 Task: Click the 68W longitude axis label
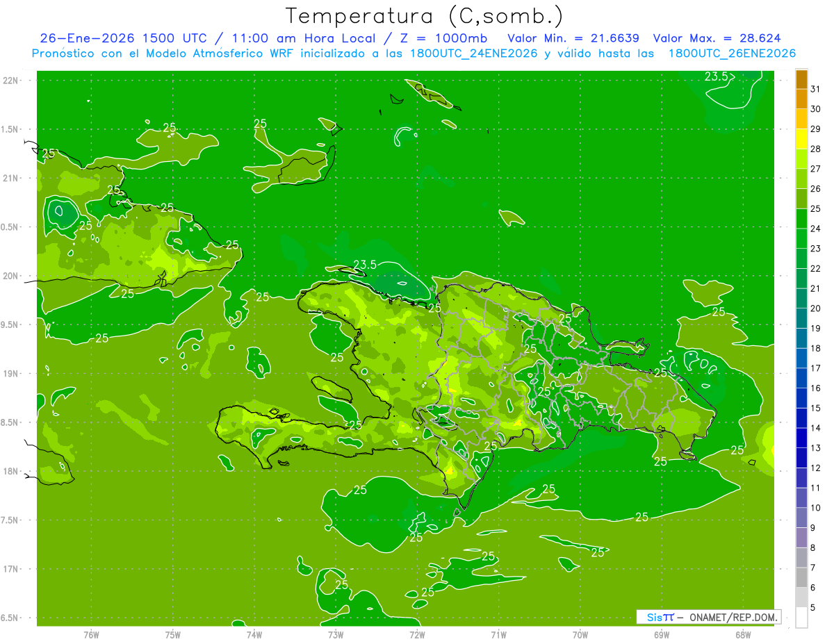742,634
